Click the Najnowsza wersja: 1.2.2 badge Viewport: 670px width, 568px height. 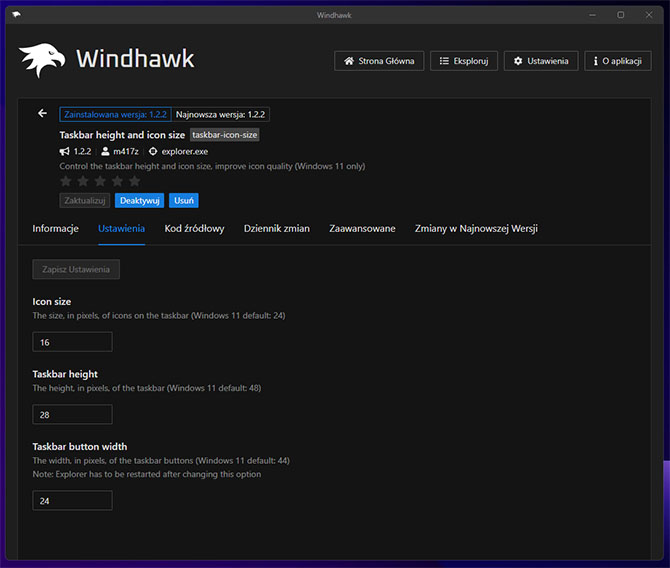[220, 115]
